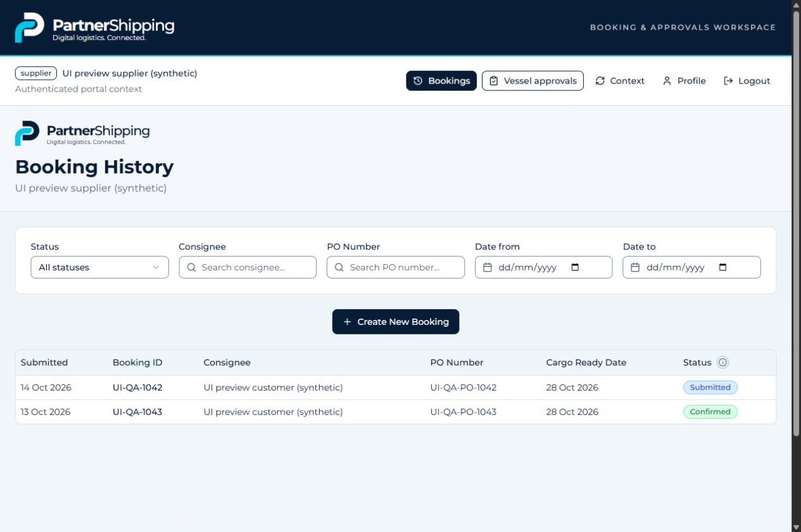Screen dimensions: 801x532
Task: Click the refresh icon next to Context
Action: pyautogui.click(x=600, y=81)
